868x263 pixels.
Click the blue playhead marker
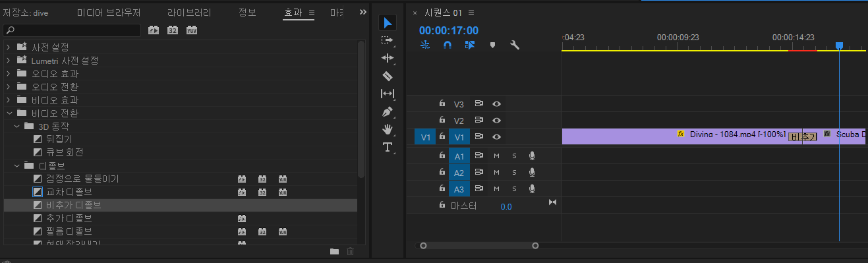839,45
